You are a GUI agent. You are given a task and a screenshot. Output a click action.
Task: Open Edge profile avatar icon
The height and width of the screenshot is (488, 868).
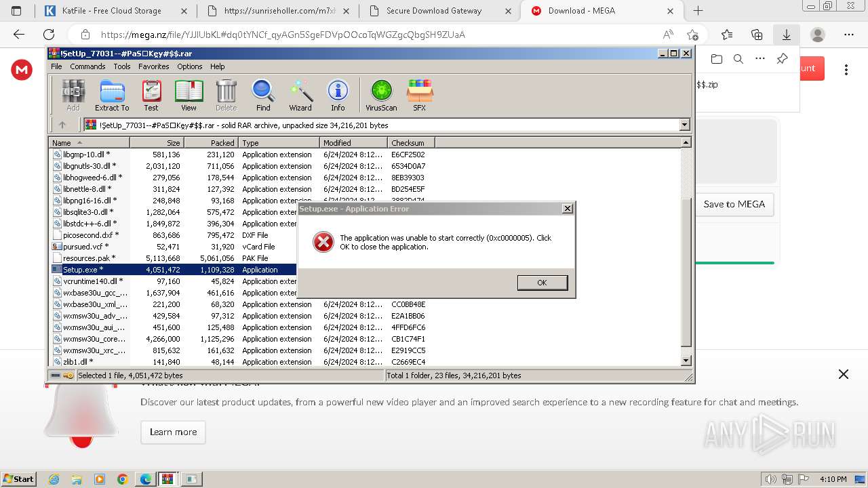tap(818, 35)
